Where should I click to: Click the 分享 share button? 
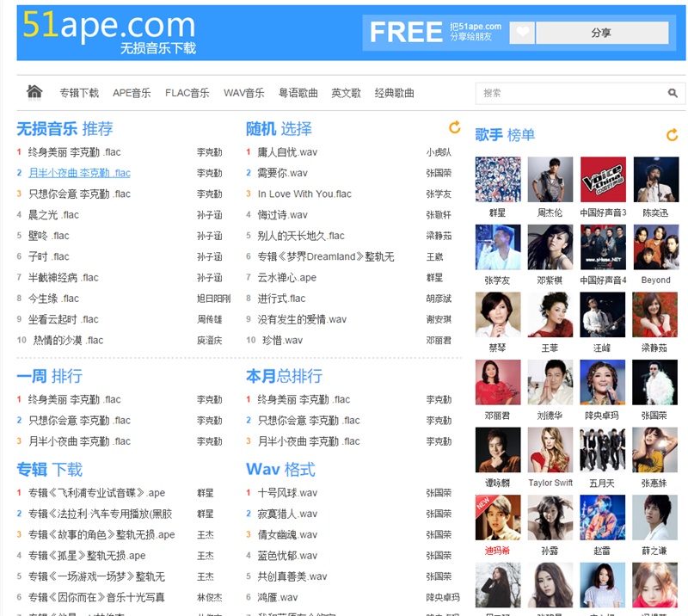(602, 33)
